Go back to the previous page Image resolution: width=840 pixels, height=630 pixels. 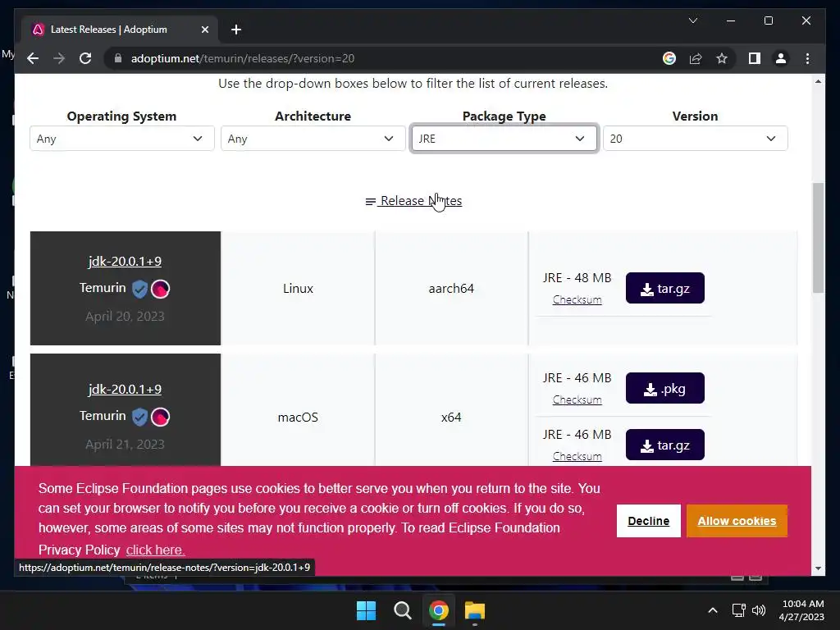click(x=33, y=58)
